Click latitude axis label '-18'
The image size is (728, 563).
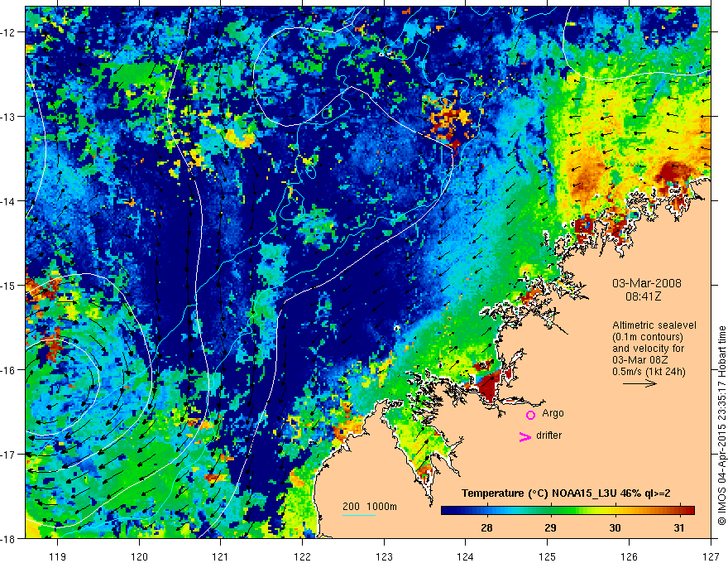click(x=9, y=539)
